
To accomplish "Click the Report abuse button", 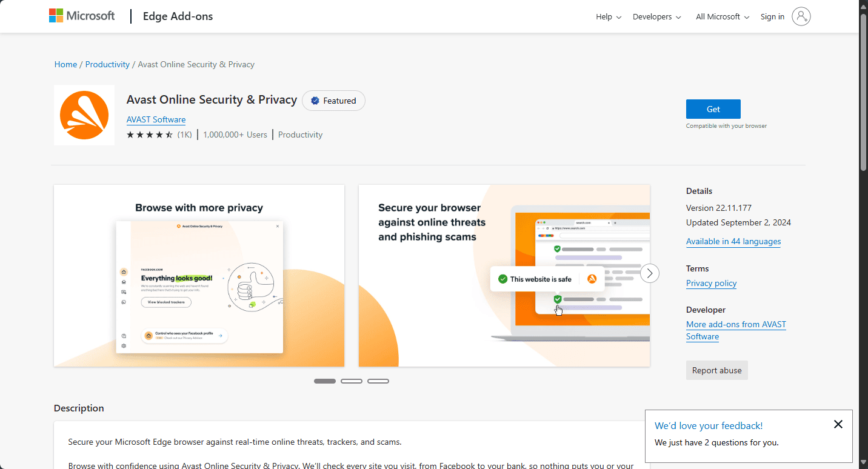I will [x=716, y=370].
